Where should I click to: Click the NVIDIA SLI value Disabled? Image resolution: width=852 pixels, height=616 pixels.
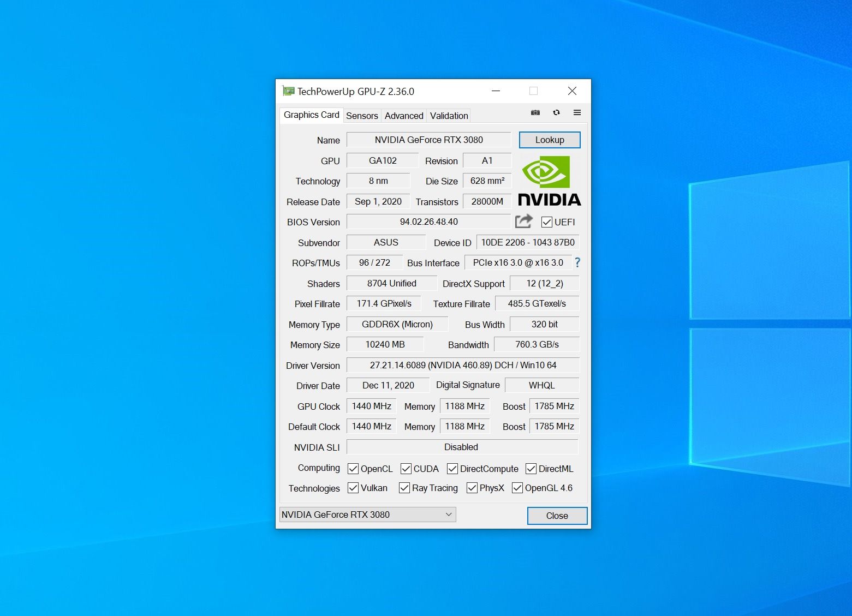[x=462, y=447]
